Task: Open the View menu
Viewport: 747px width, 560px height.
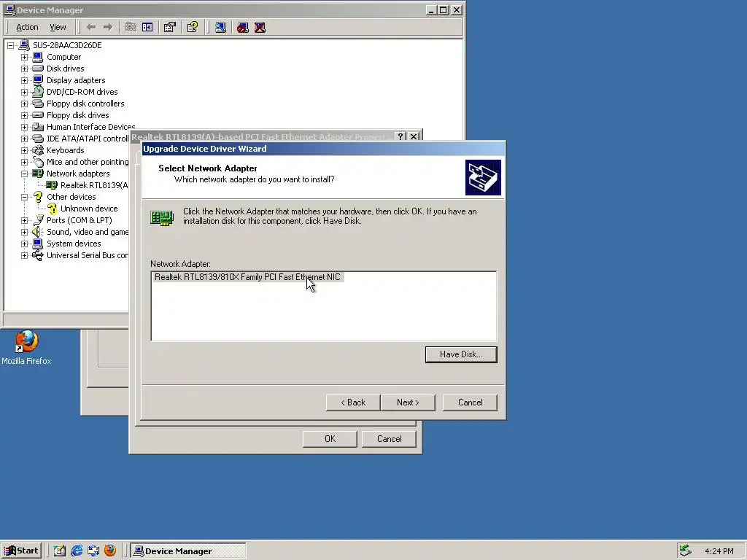Action: click(x=58, y=27)
